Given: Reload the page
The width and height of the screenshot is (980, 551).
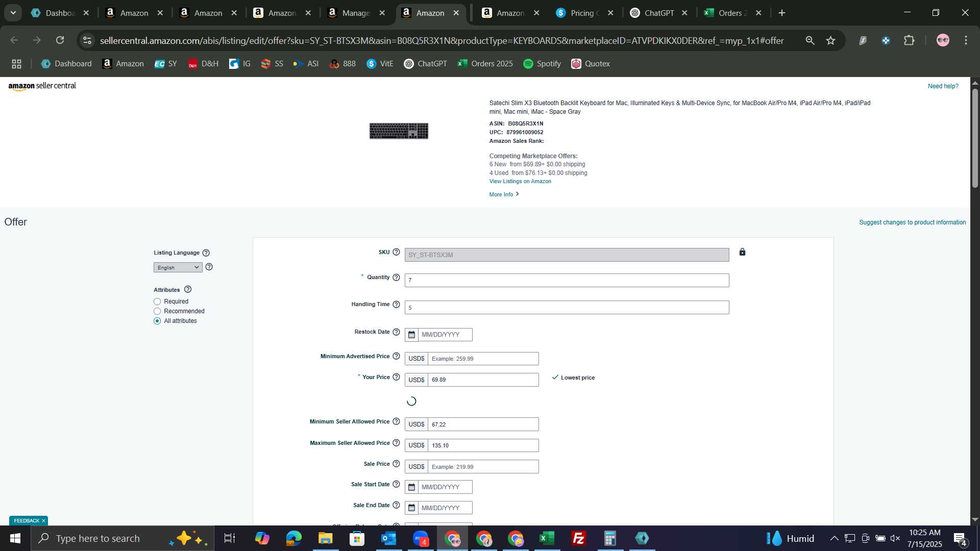Looking at the screenshot, I should coord(60,40).
